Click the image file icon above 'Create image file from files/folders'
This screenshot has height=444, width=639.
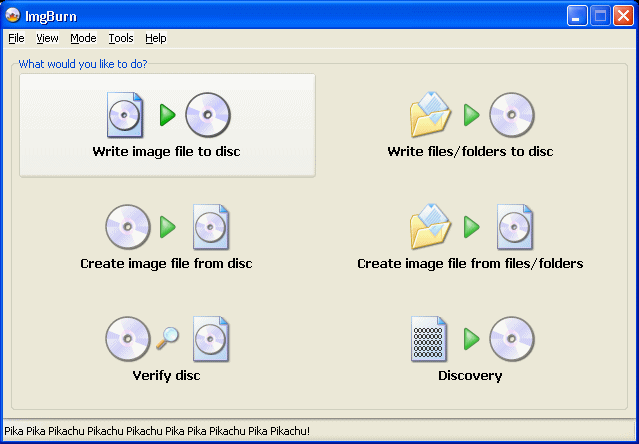pos(515,227)
